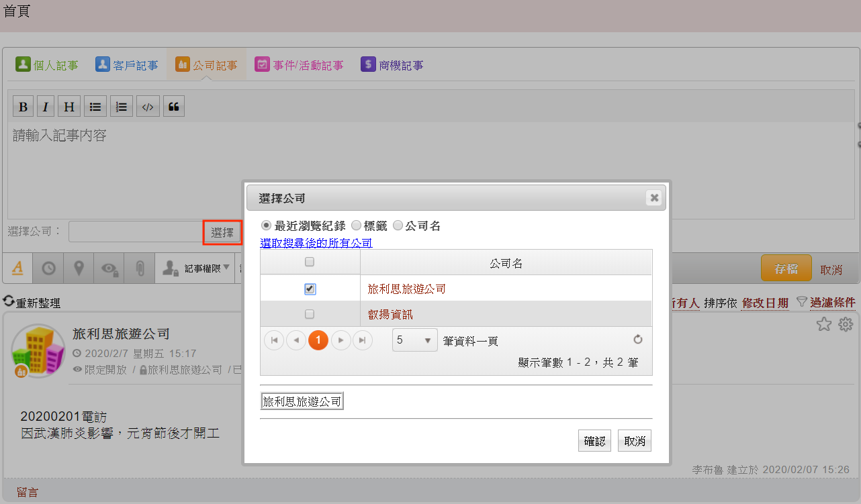The image size is (861, 504).
Task: Insert blockquote with quote icon
Action: (x=174, y=106)
